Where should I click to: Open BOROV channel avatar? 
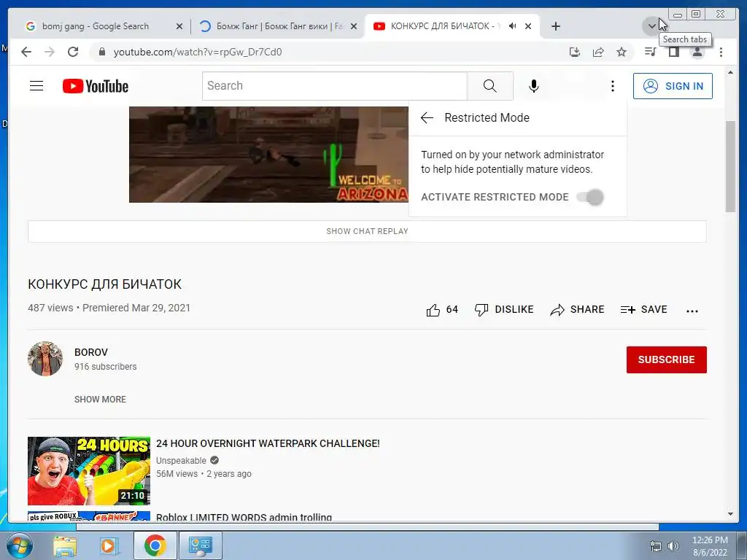pyautogui.click(x=44, y=359)
